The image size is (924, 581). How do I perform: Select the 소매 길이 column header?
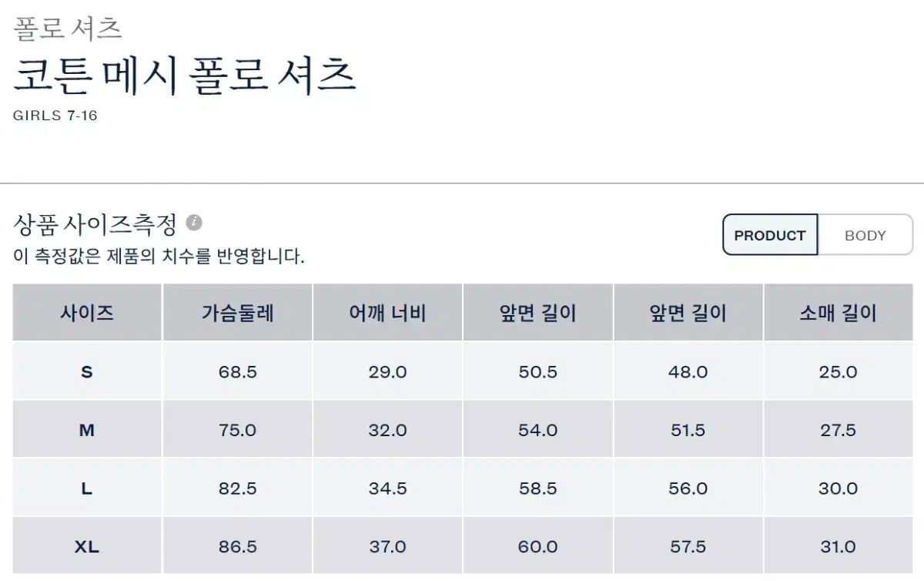click(x=838, y=313)
